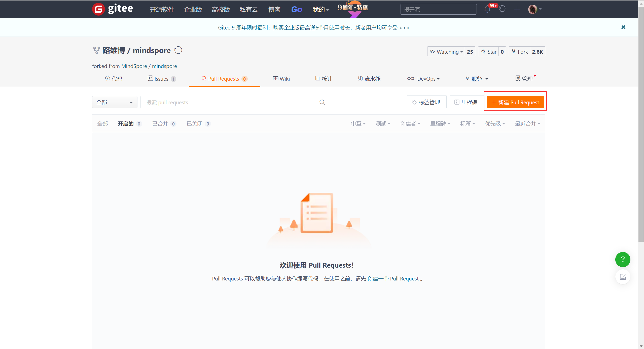Click the 搜索 pull requests input field
This screenshot has height=349, width=644.
click(x=229, y=102)
